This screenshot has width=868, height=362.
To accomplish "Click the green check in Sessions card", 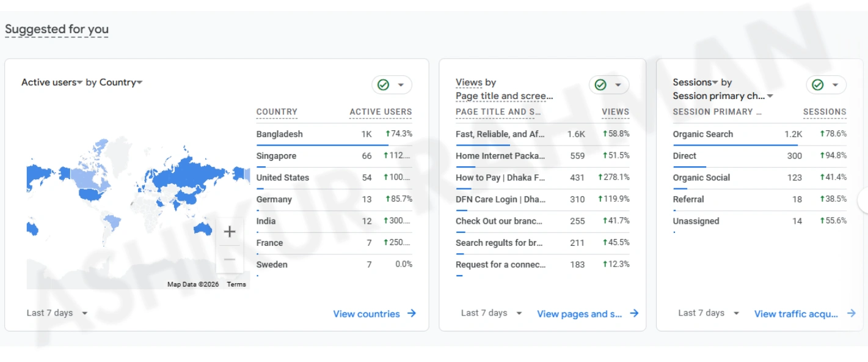I will pyautogui.click(x=818, y=85).
